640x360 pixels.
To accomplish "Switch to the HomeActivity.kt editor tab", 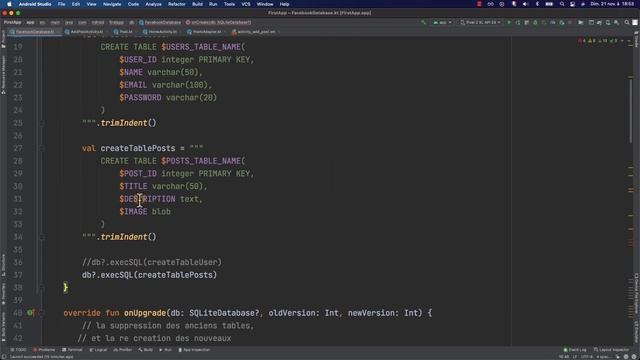I will click(x=162, y=31).
